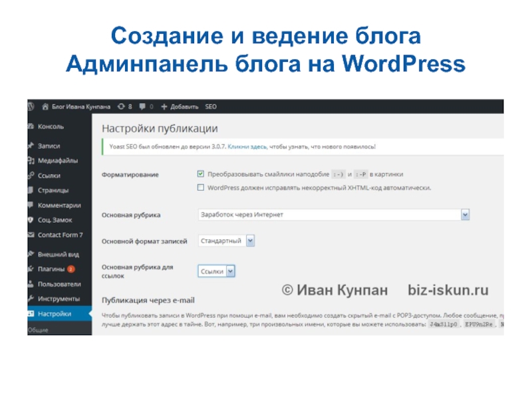Open Пользователи menu item

coord(60,284)
